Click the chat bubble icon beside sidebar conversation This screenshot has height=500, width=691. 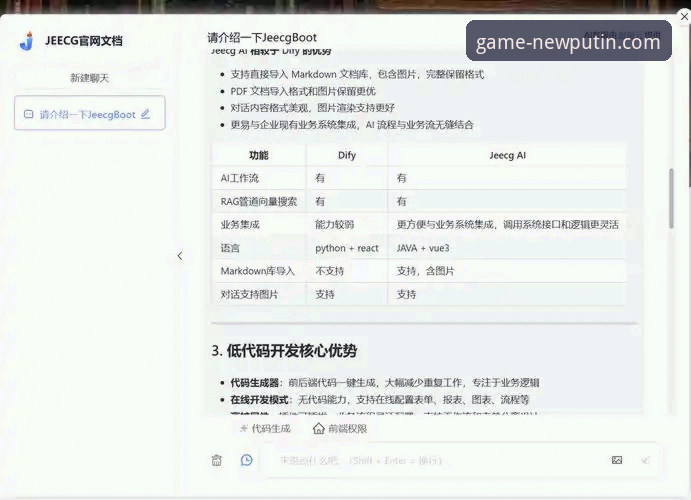[29, 114]
